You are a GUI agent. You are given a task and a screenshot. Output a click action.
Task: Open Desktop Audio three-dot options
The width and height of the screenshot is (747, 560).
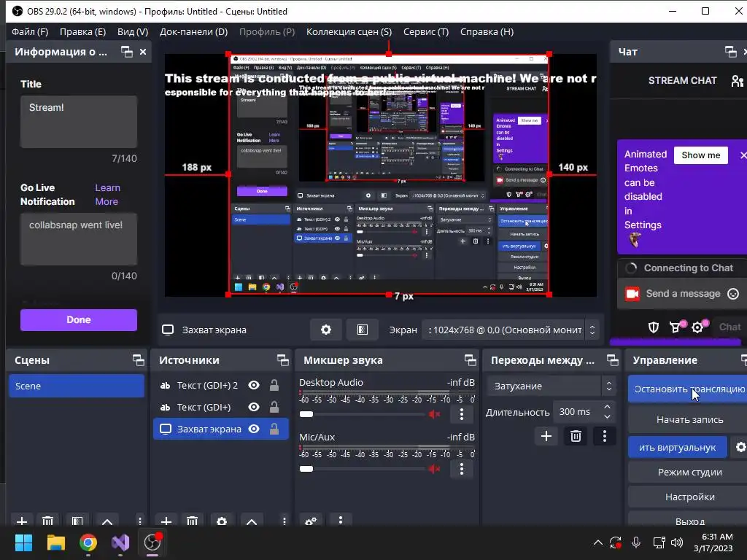[461, 414]
